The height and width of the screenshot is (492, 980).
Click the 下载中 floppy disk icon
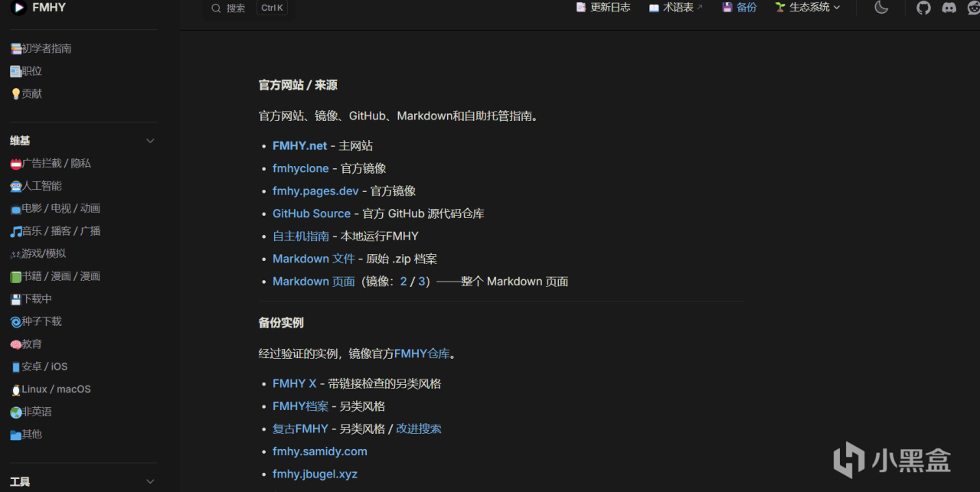coord(15,299)
